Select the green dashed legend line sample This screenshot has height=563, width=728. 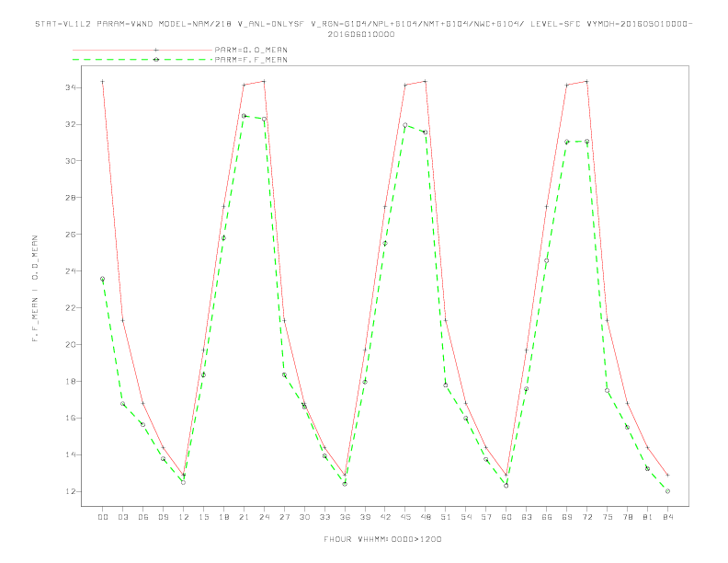click(x=142, y=60)
